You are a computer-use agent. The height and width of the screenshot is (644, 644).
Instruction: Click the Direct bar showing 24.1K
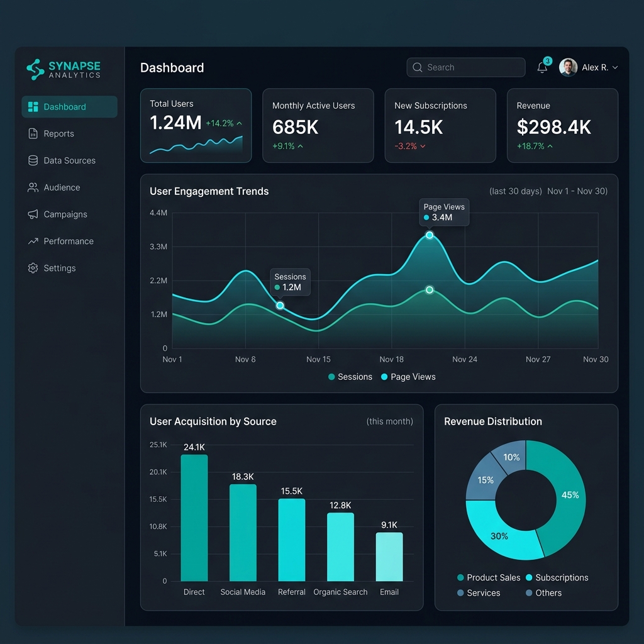pyautogui.click(x=194, y=518)
